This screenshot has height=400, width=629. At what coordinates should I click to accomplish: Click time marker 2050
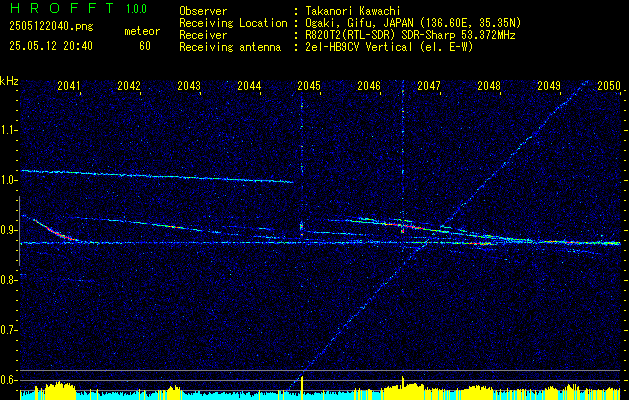tap(609, 86)
